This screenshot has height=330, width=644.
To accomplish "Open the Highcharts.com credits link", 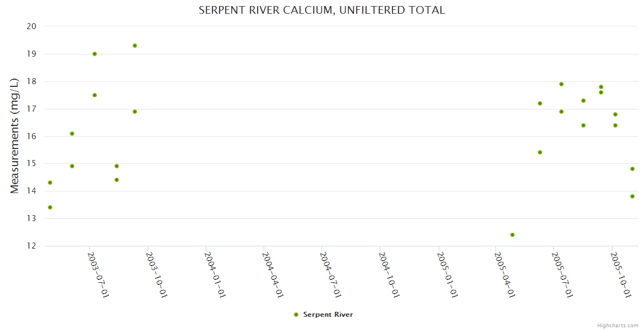I will [x=618, y=325].
